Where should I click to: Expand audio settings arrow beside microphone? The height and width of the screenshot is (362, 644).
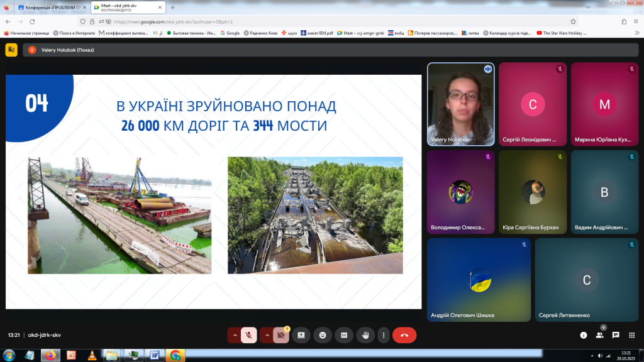[x=235, y=335]
